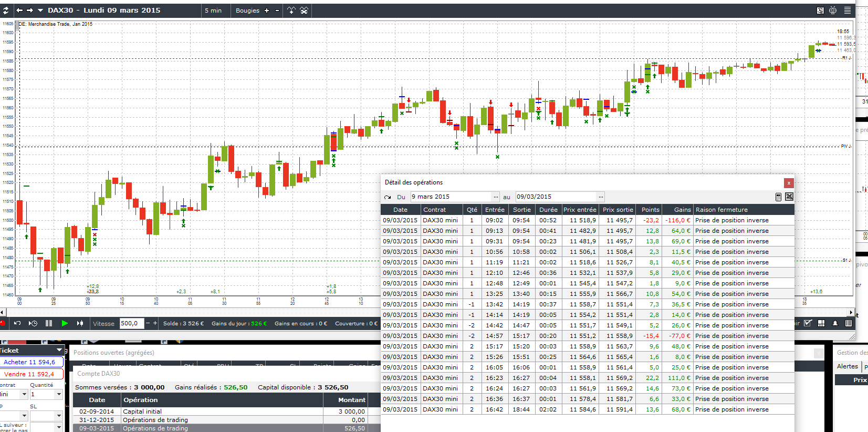
Task: Click the Vendre 11 592,4 sell button
Action: click(32, 374)
